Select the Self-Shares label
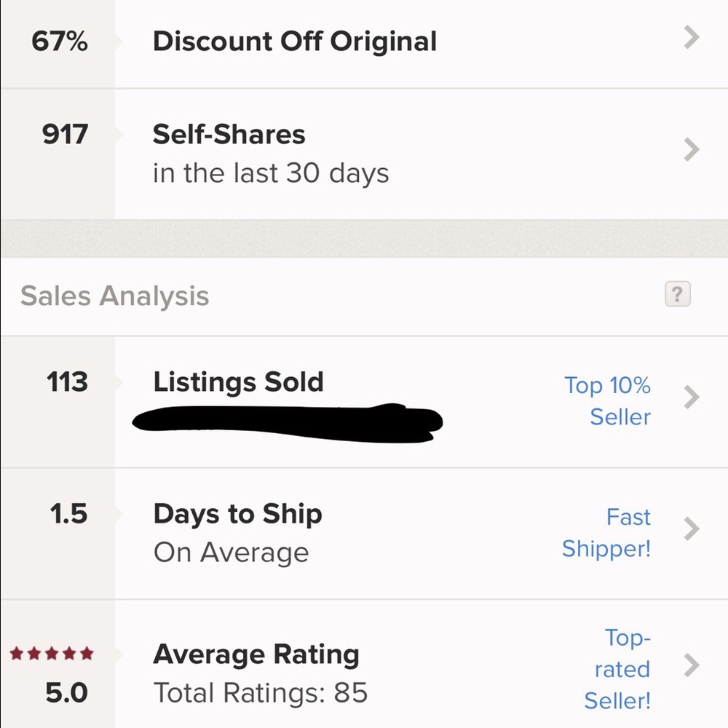This screenshot has width=728, height=728. pyautogui.click(x=229, y=135)
